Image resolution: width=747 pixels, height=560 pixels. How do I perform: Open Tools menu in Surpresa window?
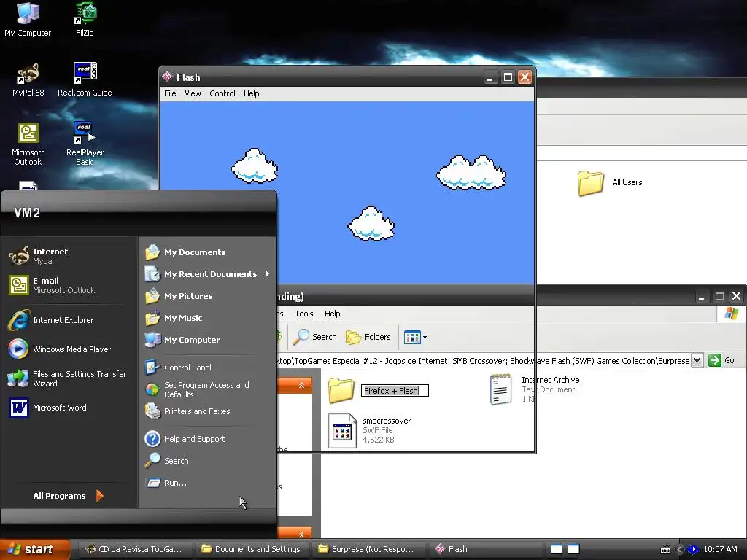point(304,314)
